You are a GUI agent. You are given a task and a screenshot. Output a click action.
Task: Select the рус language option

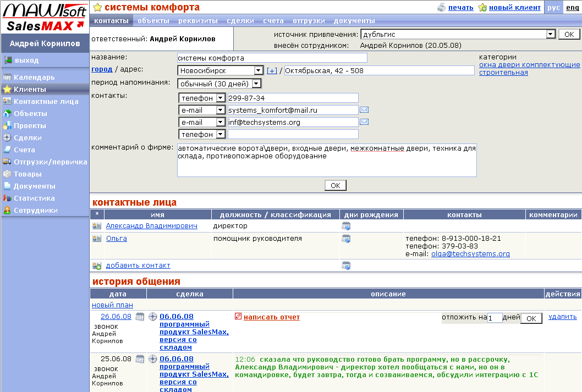point(553,7)
